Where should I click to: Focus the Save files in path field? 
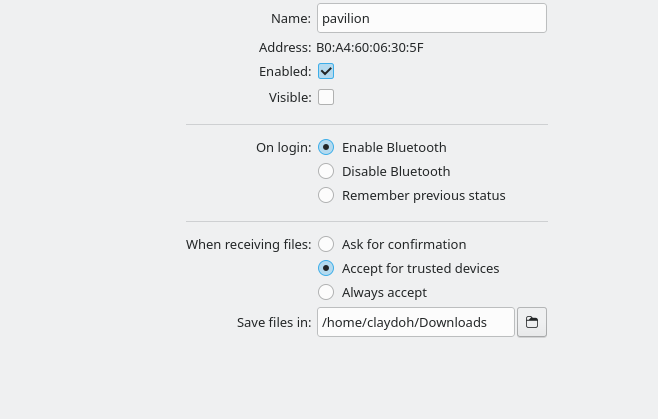coord(415,322)
